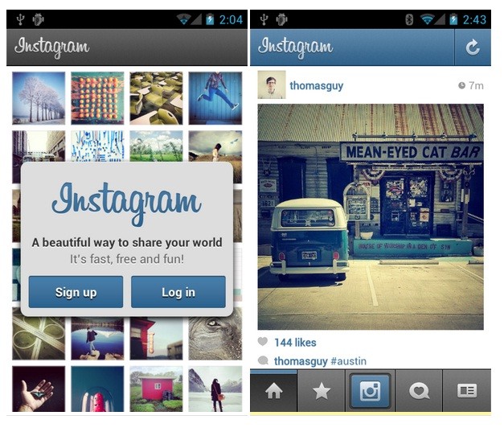
Task: Open the thomasguy username link at the top of the post
Action: point(316,85)
